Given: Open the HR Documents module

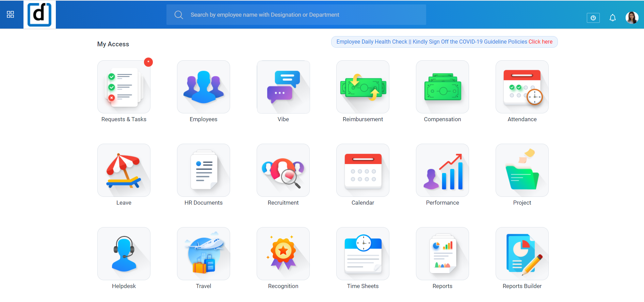Looking at the screenshot, I should 204,171.
